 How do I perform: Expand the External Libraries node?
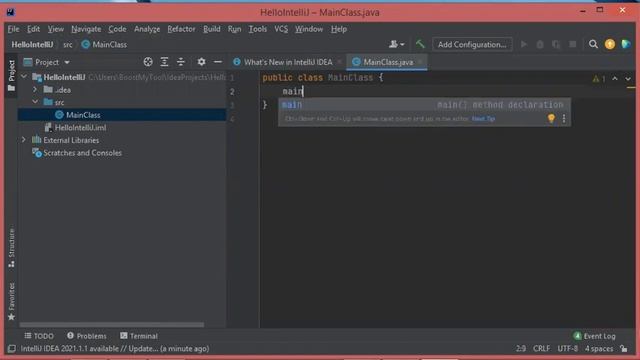tap(24, 140)
